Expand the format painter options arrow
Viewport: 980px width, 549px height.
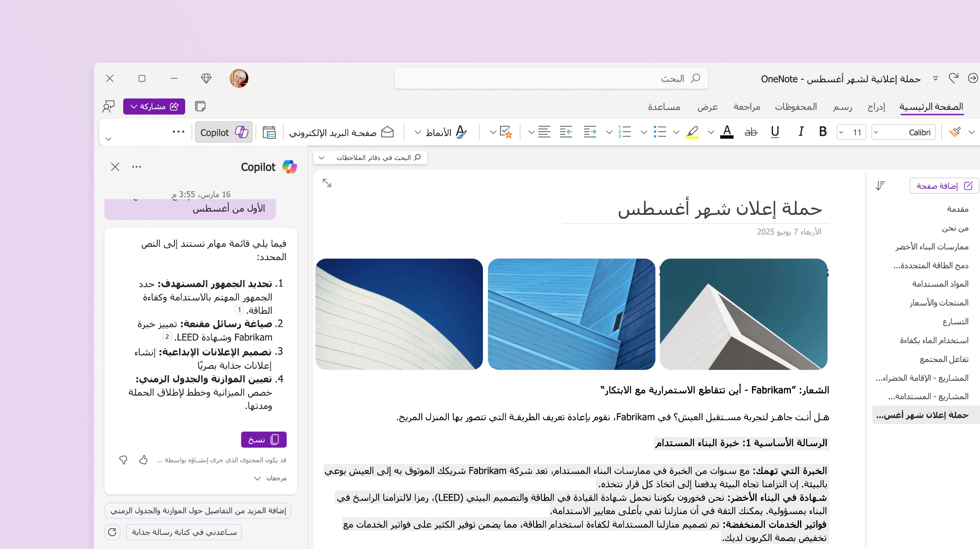972,132
